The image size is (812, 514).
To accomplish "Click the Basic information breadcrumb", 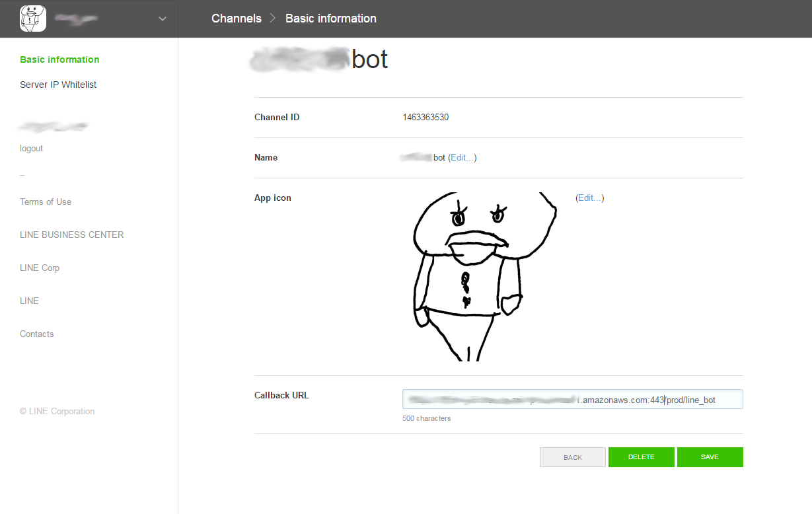I will click(330, 18).
